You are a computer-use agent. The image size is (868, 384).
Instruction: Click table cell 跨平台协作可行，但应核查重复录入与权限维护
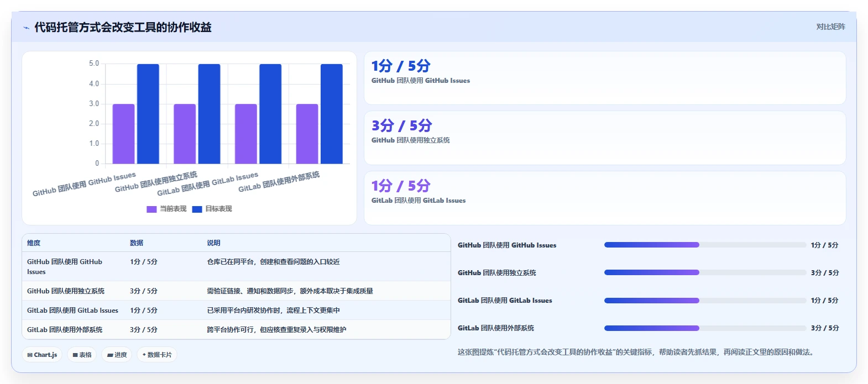(276, 330)
